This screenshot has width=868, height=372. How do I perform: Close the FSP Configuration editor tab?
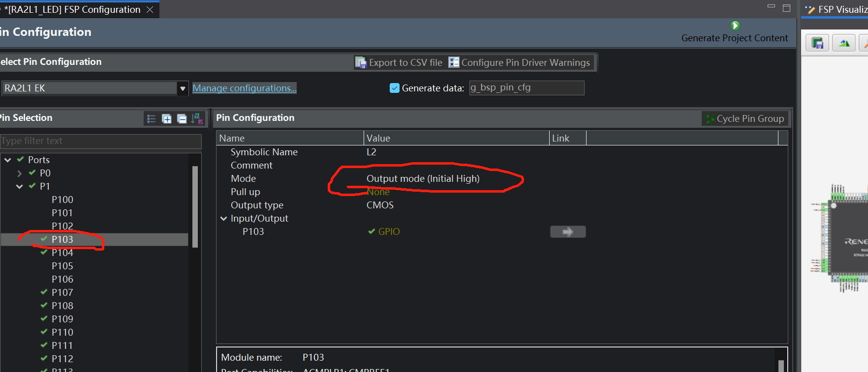[x=150, y=10]
